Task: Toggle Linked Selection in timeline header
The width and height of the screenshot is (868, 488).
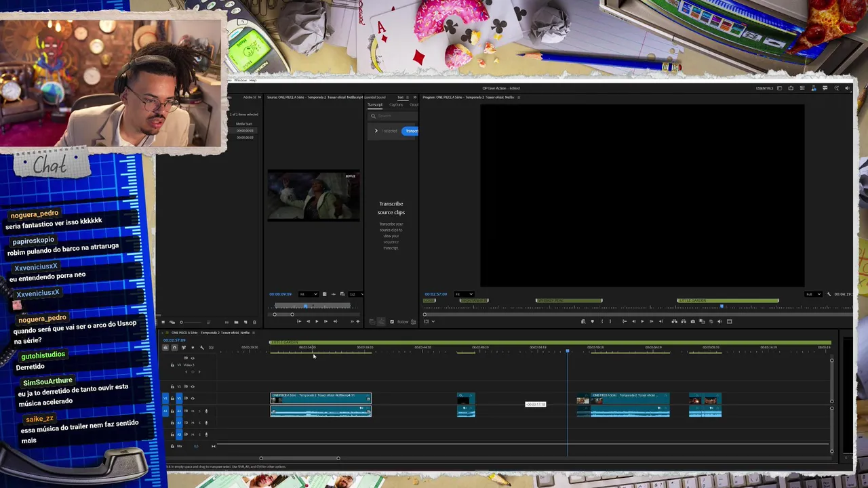Action: click(x=184, y=348)
